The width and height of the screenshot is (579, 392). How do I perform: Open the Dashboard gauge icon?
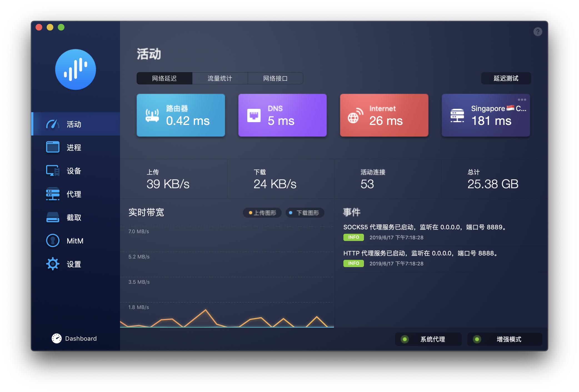pyautogui.click(x=57, y=338)
